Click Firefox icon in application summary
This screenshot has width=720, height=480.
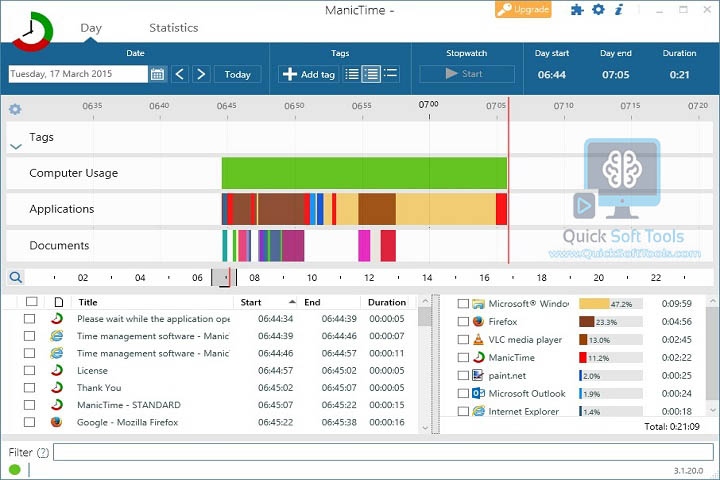478,322
